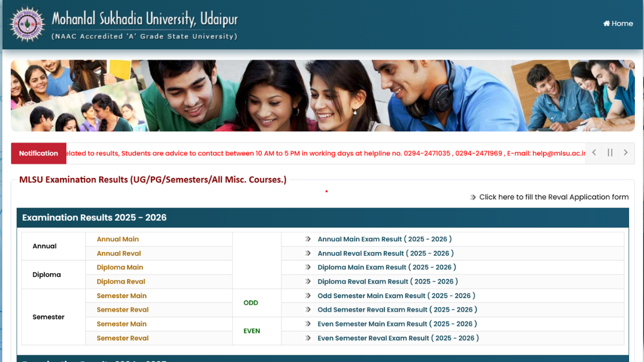Go to the Home link

pos(618,24)
